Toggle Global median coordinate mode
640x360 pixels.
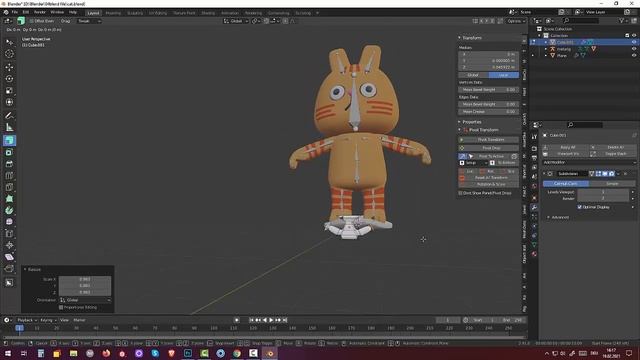point(473,75)
